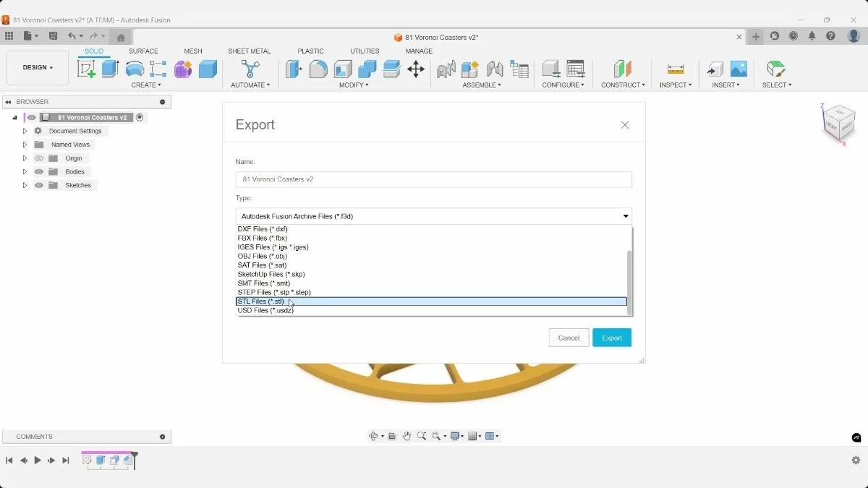Select the Measure inspect icon
Viewport: 868px width, 488px height.
676,69
